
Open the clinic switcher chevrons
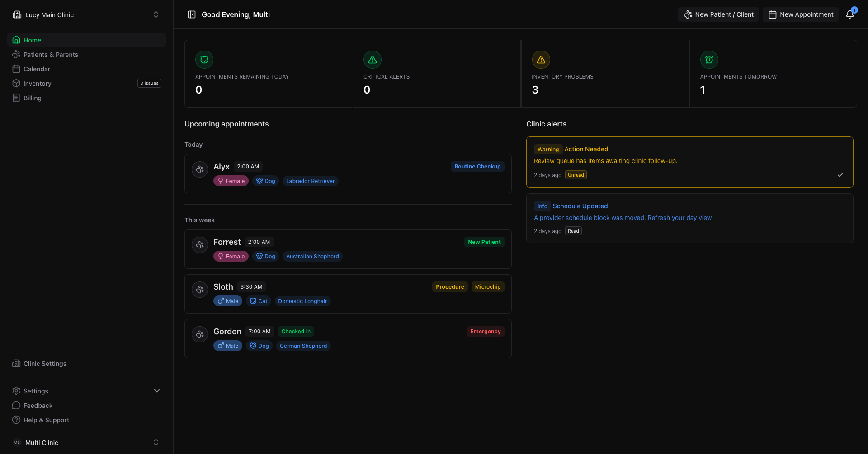coord(156,14)
